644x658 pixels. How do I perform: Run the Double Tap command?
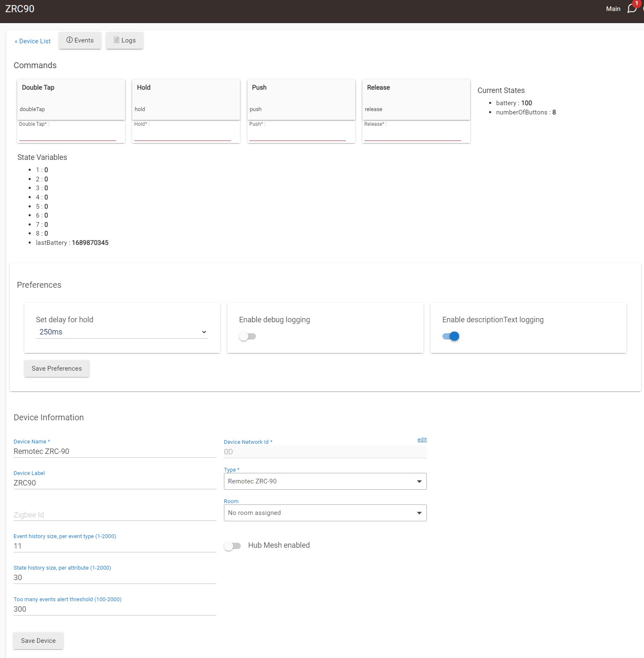click(x=71, y=99)
